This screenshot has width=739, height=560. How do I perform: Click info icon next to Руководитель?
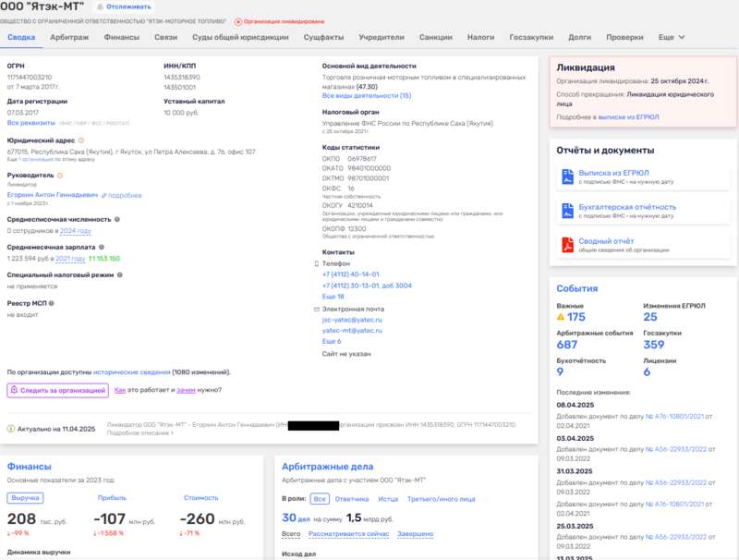60,176
